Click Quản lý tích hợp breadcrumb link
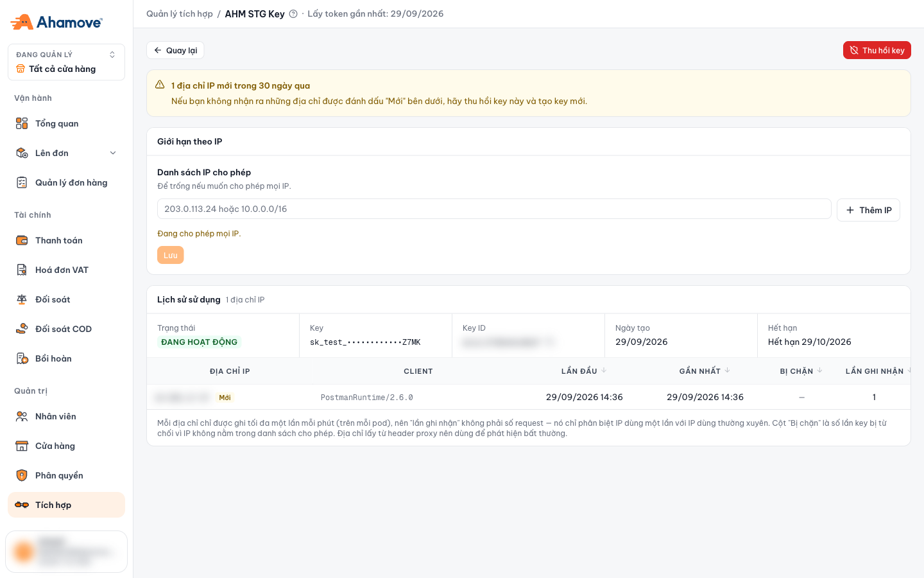924x578 pixels. point(180,13)
